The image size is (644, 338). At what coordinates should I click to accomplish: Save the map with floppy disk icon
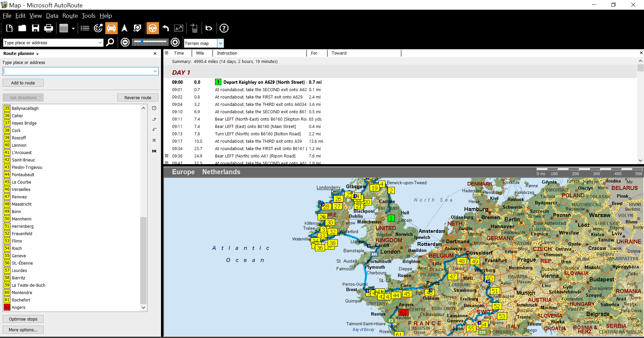click(x=36, y=28)
